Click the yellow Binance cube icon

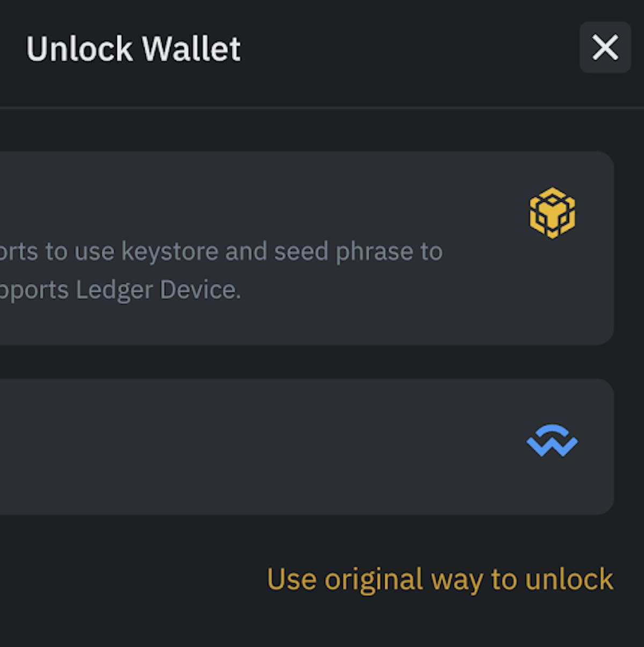(x=552, y=213)
